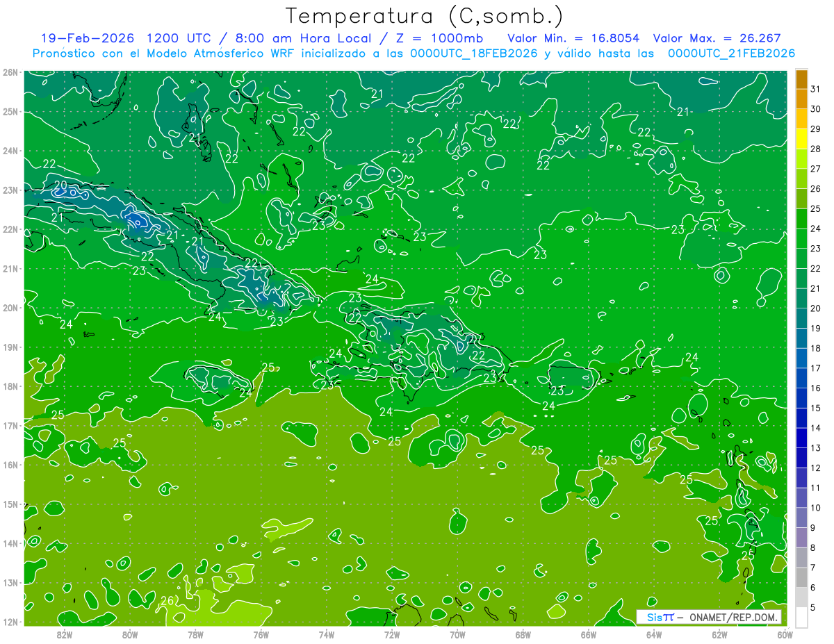
Task: Pick the yellow colorbar segment between 28 and 29
Action: click(x=801, y=138)
